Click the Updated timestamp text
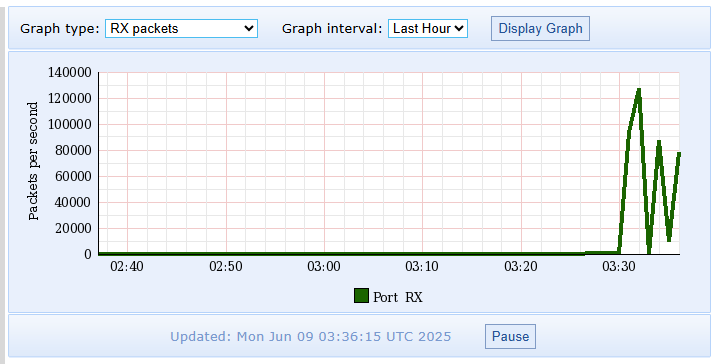The height and width of the screenshot is (364, 722). [x=311, y=336]
